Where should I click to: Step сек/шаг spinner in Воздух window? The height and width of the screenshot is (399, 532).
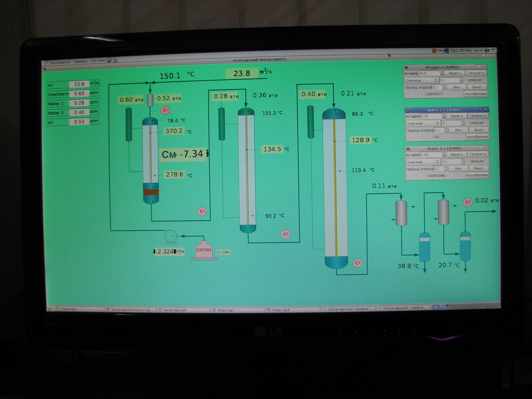pos(461,80)
